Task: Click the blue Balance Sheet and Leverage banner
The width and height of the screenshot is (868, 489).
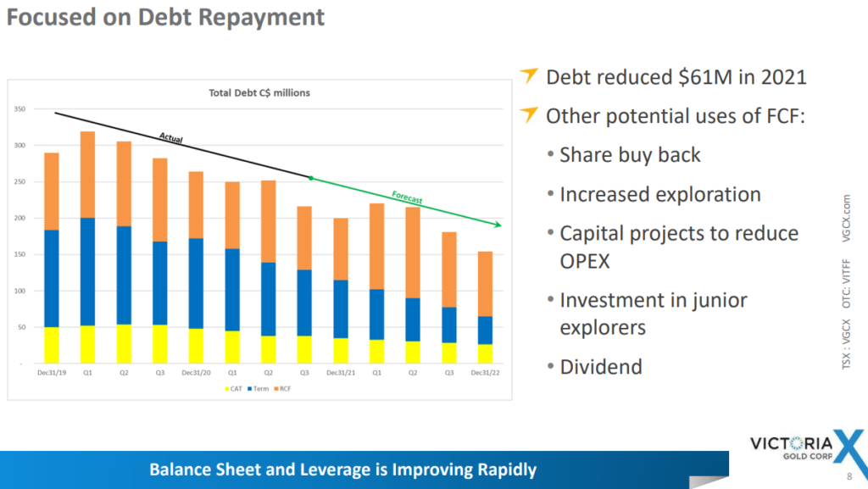Action: pyautogui.click(x=364, y=470)
